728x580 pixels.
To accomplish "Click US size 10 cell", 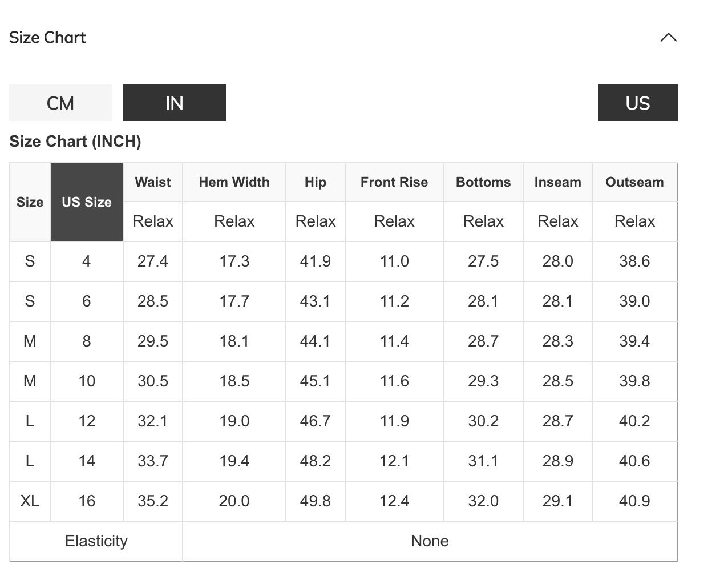I will [87, 381].
